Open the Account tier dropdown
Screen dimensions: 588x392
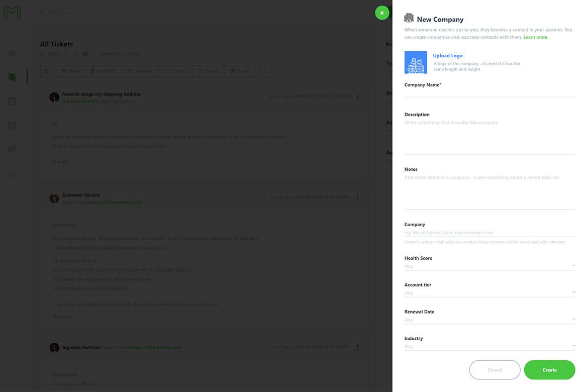point(489,293)
